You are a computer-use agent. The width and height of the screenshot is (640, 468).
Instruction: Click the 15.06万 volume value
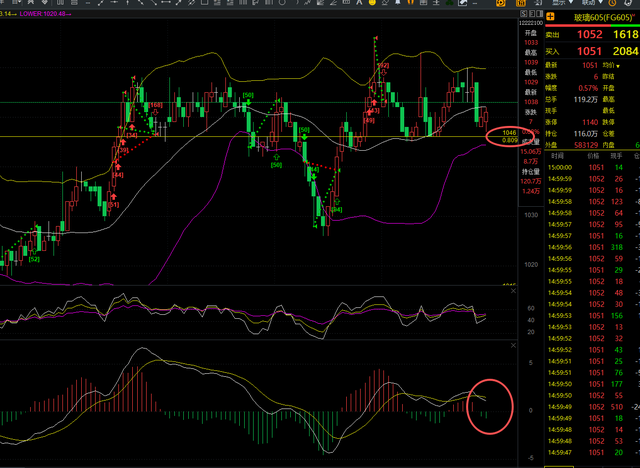531,152
